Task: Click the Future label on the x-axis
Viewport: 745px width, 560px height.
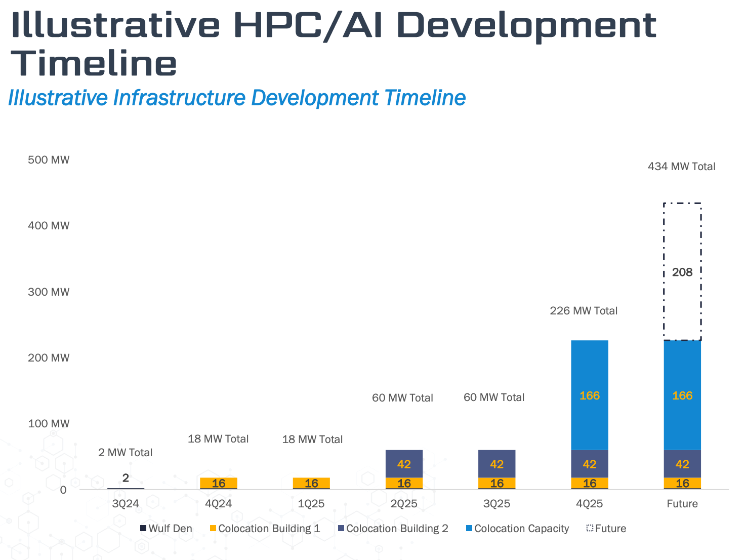Action: pyautogui.click(x=682, y=504)
